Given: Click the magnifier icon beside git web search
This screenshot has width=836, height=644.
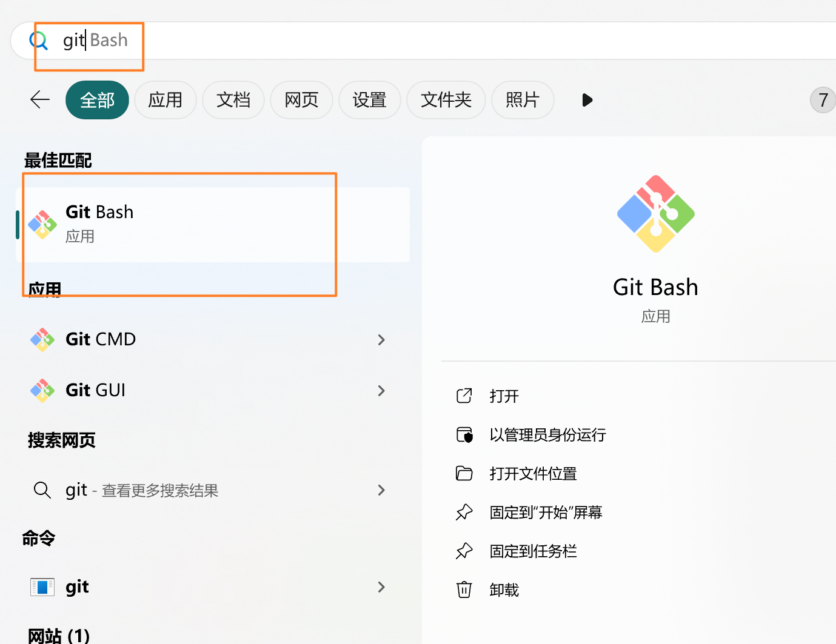Looking at the screenshot, I should pyautogui.click(x=42, y=490).
